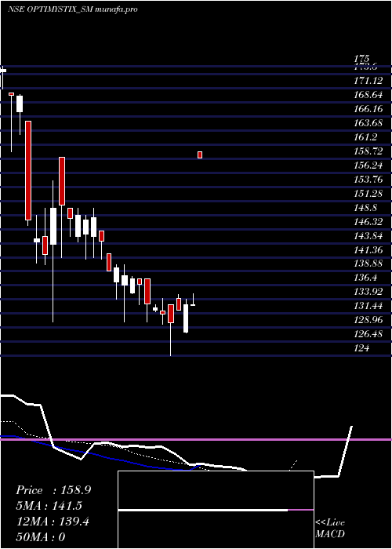
Task: Click the 12MA : 139.4 readout
Action: (53, 522)
